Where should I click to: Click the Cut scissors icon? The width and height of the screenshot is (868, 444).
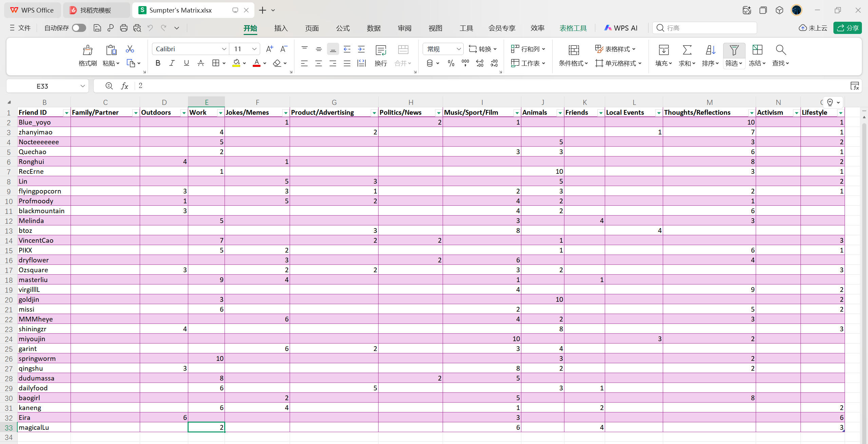click(x=130, y=49)
